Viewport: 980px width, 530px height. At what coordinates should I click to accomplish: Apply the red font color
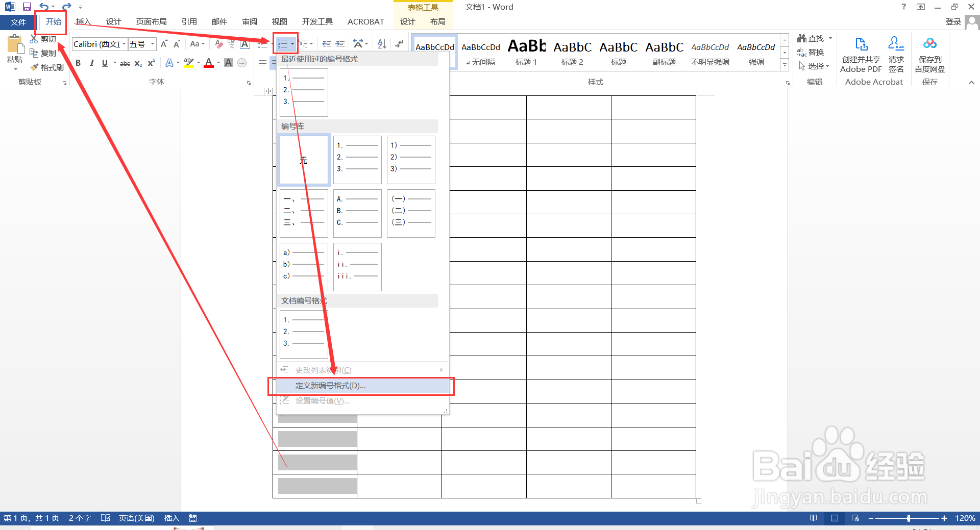tap(209, 63)
